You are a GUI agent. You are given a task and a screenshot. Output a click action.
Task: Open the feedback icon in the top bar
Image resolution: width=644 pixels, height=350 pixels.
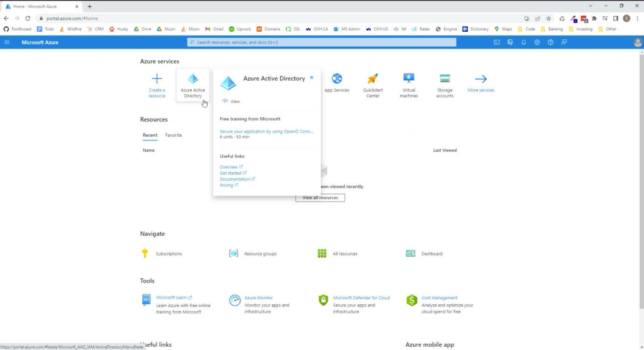tap(564, 42)
